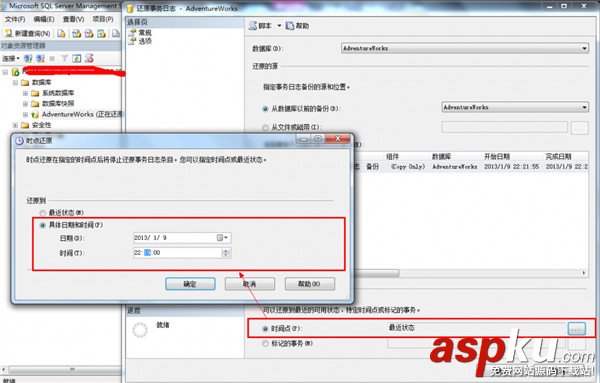Click the server node icon in Object Explorer tree
The height and width of the screenshot is (383, 600).
click(16, 72)
